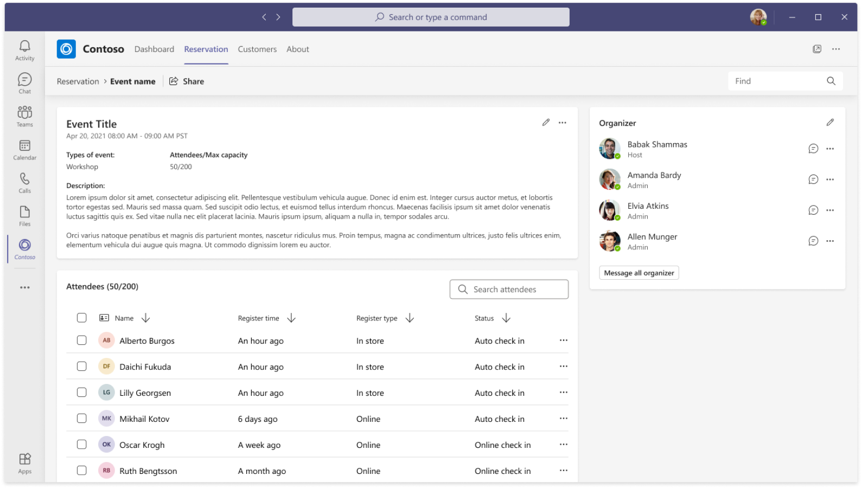868x488 pixels.
Task: Open row options for Alberto Burgos
Action: coord(564,341)
